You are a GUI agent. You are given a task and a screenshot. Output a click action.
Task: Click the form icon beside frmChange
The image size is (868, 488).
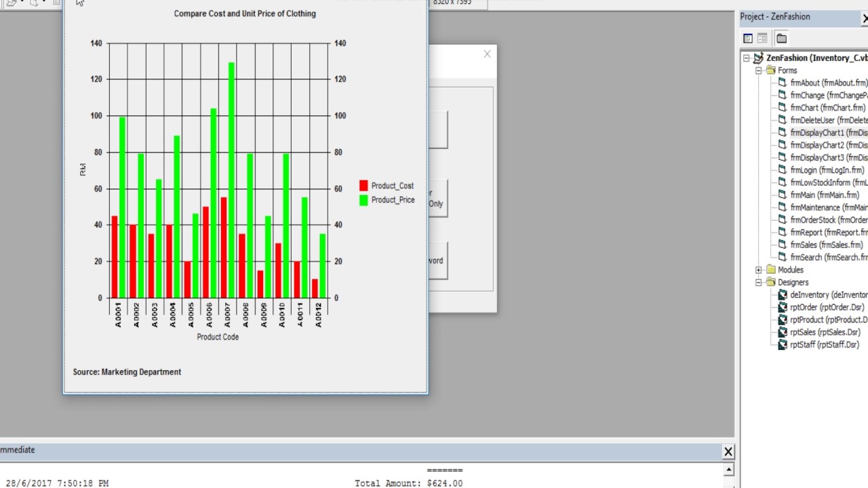[782, 96]
